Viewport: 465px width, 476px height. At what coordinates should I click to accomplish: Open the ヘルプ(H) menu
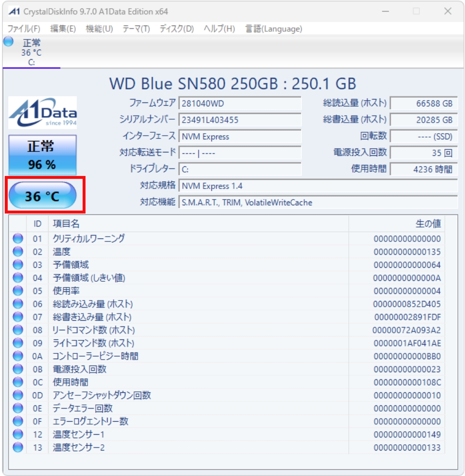coord(220,29)
